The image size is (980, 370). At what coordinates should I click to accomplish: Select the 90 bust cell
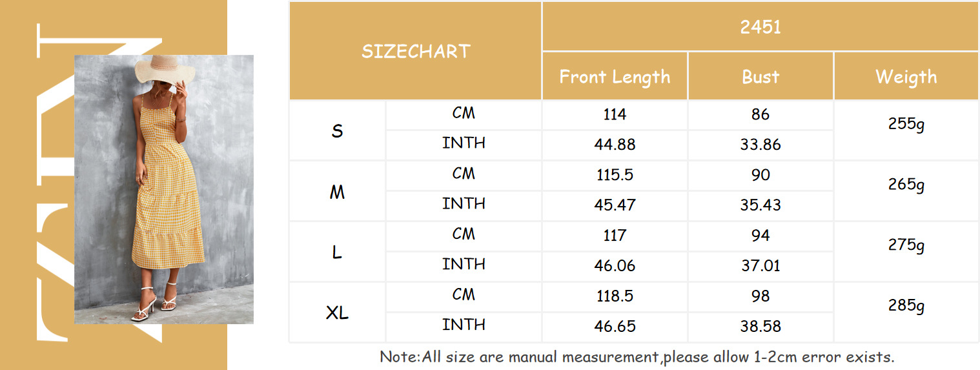point(761,176)
